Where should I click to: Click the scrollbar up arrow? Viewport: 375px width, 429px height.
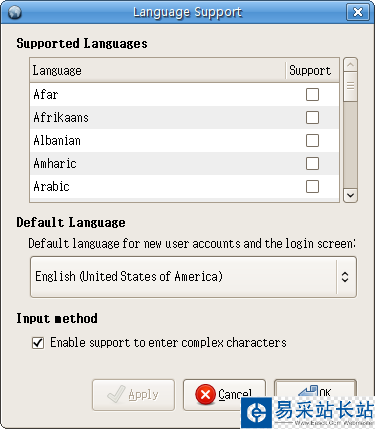(x=350, y=64)
